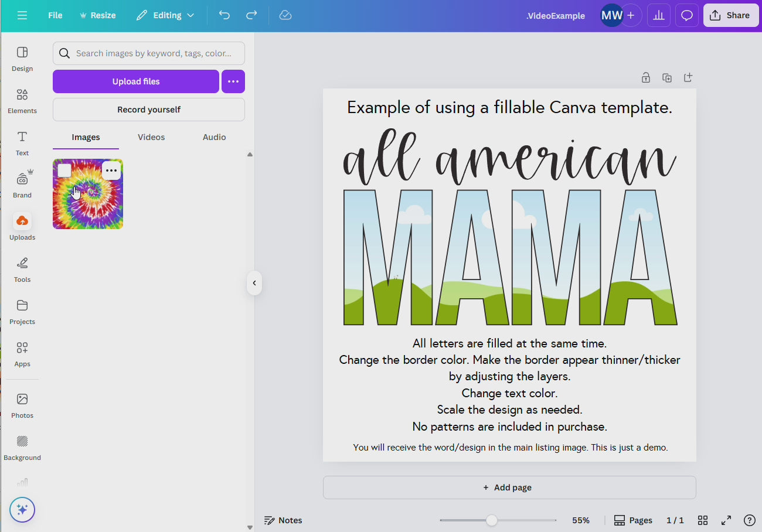Click the Undo arrow
Viewport: 762px width, 532px height.
[x=224, y=15]
